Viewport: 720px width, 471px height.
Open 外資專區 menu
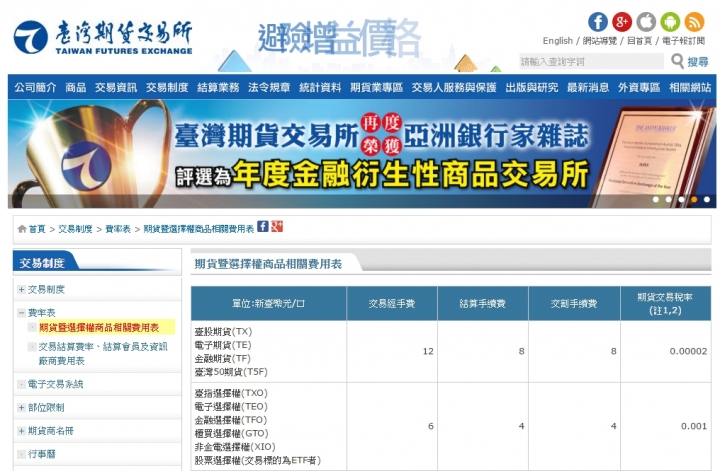coord(639,87)
